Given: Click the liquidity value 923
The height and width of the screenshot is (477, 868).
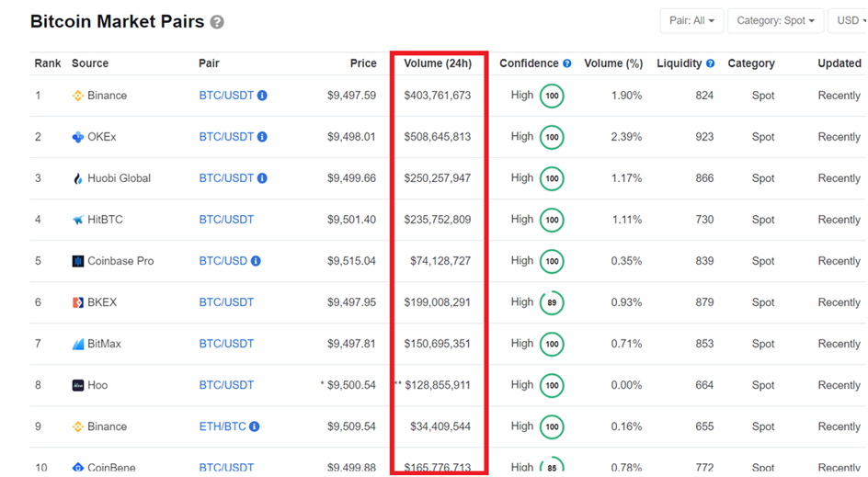Looking at the screenshot, I should coord(704,137).
